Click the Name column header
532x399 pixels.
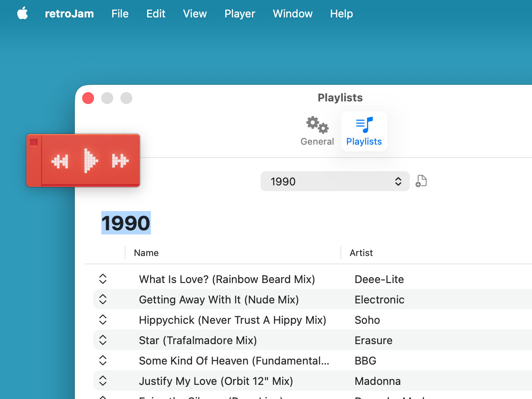coord(146,253)
